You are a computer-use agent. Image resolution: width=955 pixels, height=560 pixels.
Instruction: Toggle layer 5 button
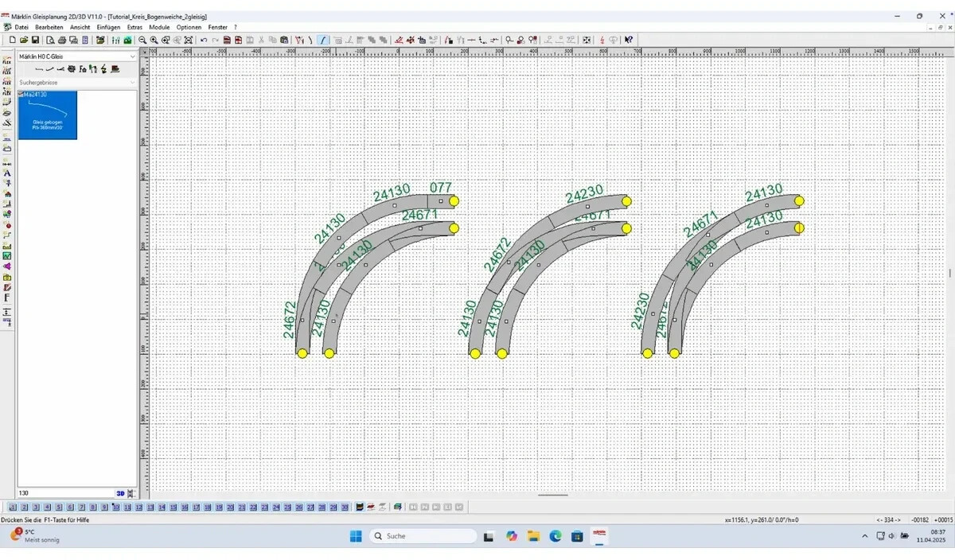pyautogui.click(x=59, y=507)
